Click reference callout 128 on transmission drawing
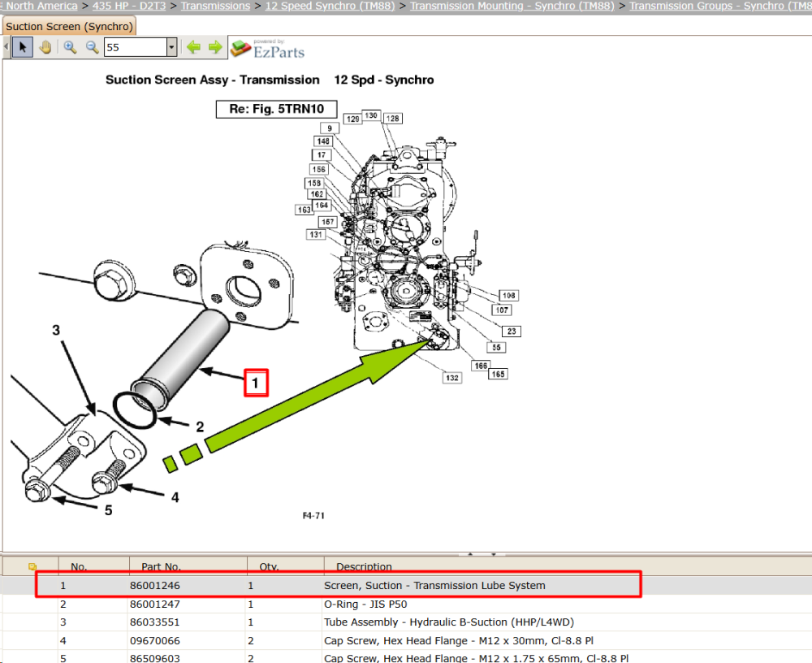 tap(392, 118)
